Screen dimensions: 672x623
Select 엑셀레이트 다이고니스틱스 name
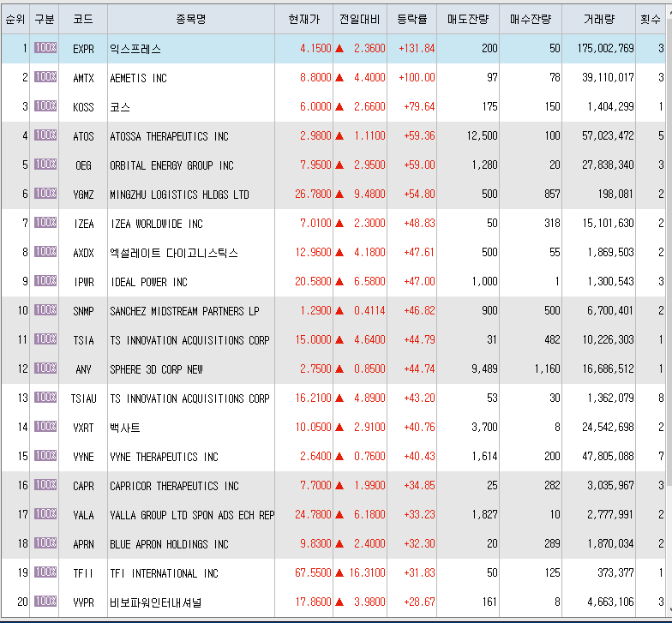tap(174, 253)
